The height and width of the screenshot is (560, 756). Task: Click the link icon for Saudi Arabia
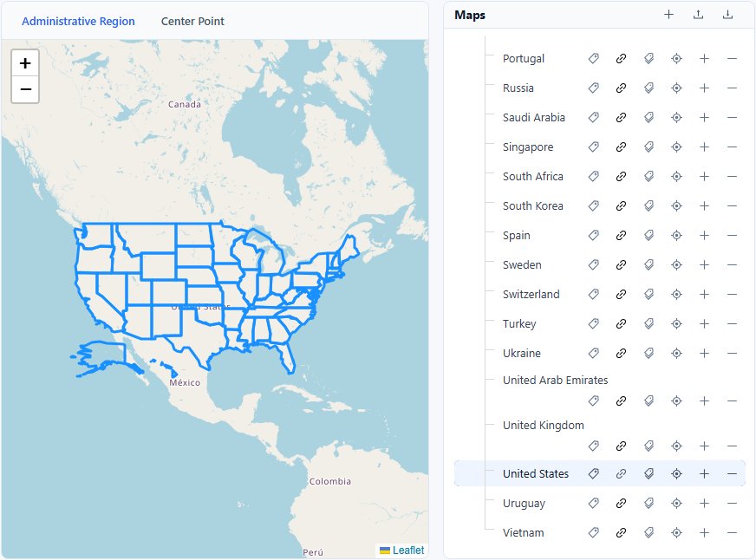click(x=621, y=117)
